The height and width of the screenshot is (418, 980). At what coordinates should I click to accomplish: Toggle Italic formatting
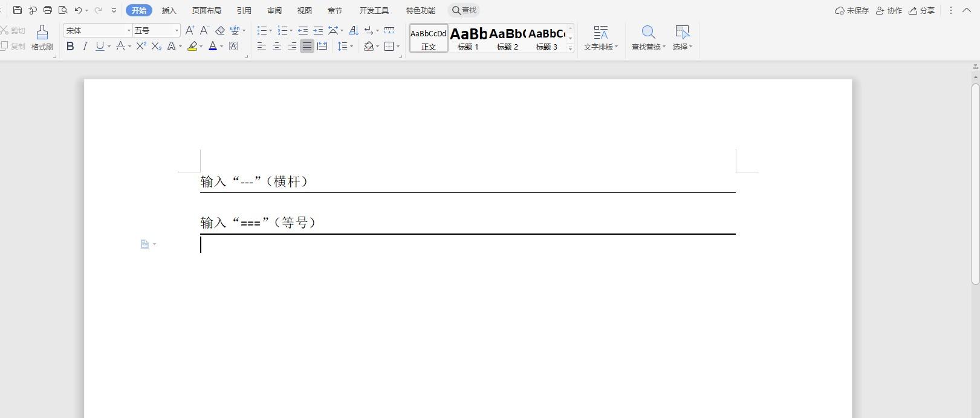click(x=85, y=46)
